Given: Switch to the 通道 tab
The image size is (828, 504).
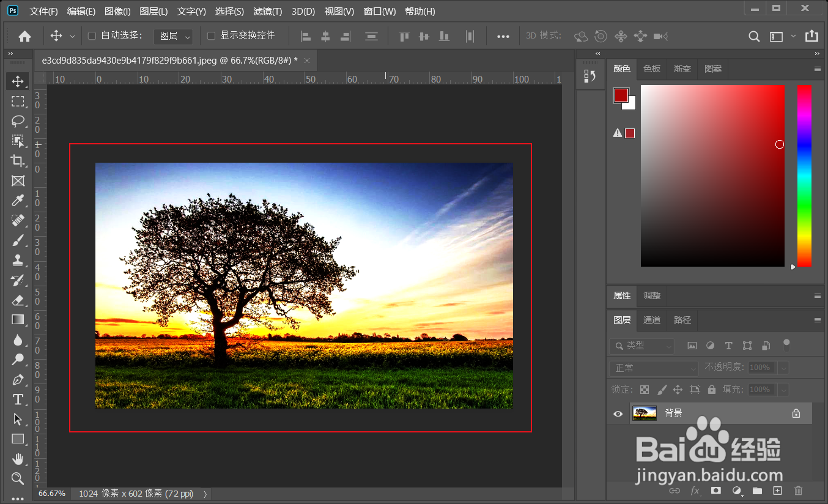Looking at the screenshot, I should (652, 320).
